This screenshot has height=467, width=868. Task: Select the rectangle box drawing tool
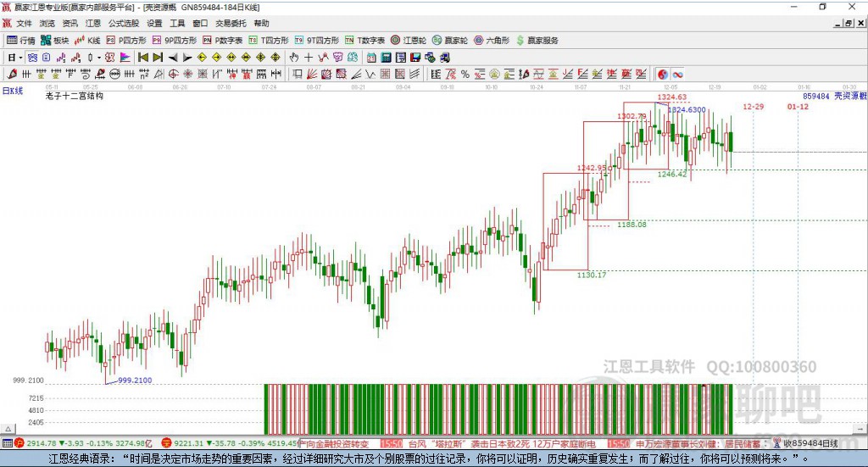298,74
